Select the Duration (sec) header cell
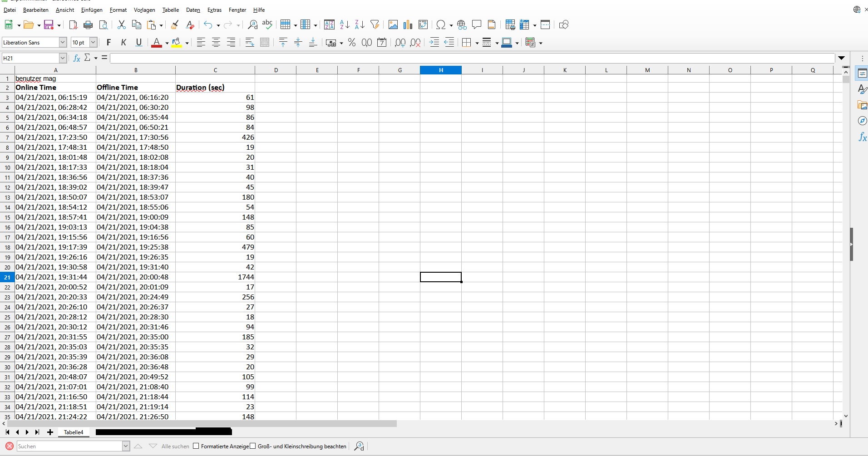The width and height of the screenshot is (868, 456). pos(215,87)
